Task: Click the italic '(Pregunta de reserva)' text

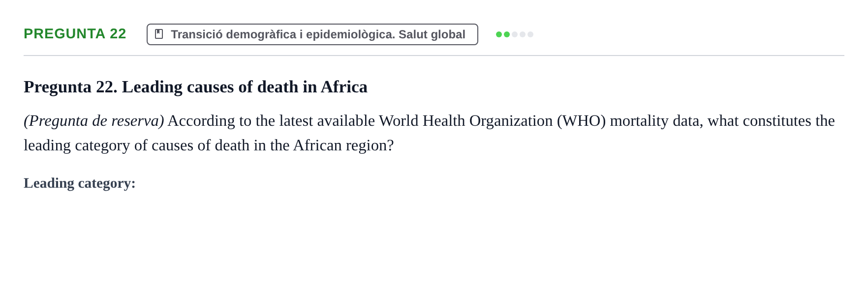Action: (94, 121)
